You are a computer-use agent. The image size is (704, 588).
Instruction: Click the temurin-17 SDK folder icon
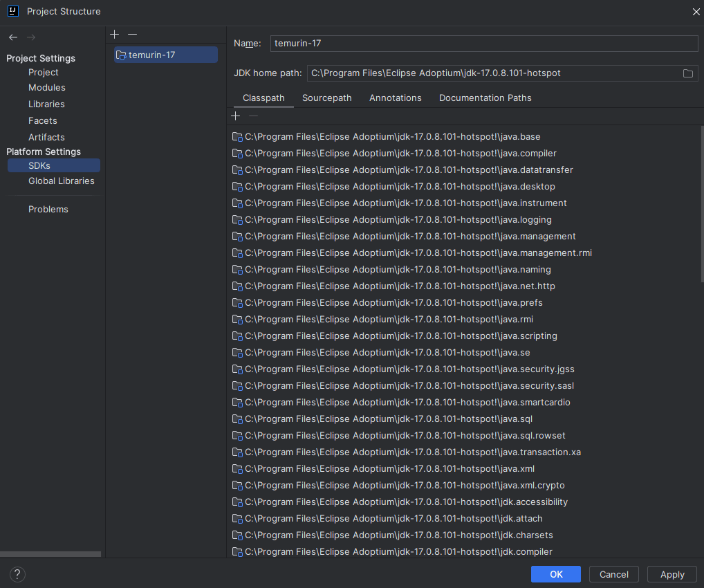tap(121, 55)
